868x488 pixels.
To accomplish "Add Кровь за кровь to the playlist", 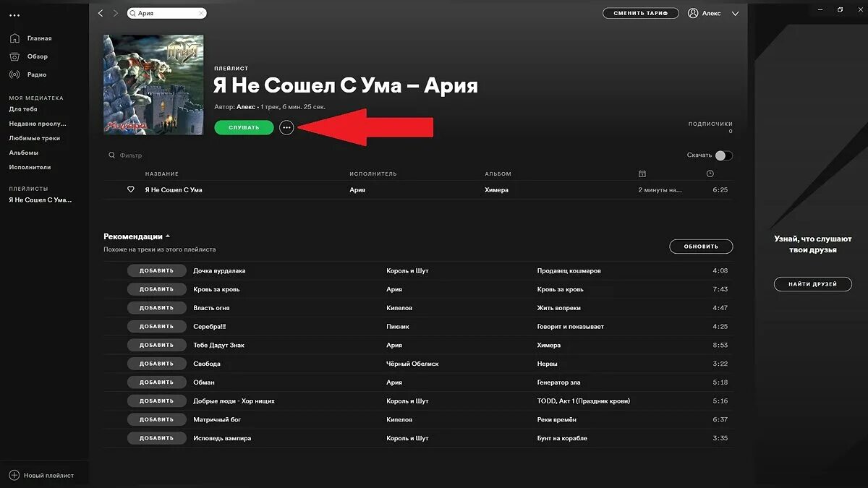I will pyautogui.click(x=157, y=289).
